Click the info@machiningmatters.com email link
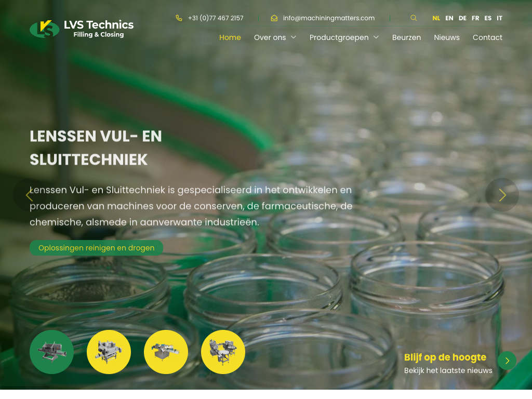532x399 pixels. pos(329,18)
